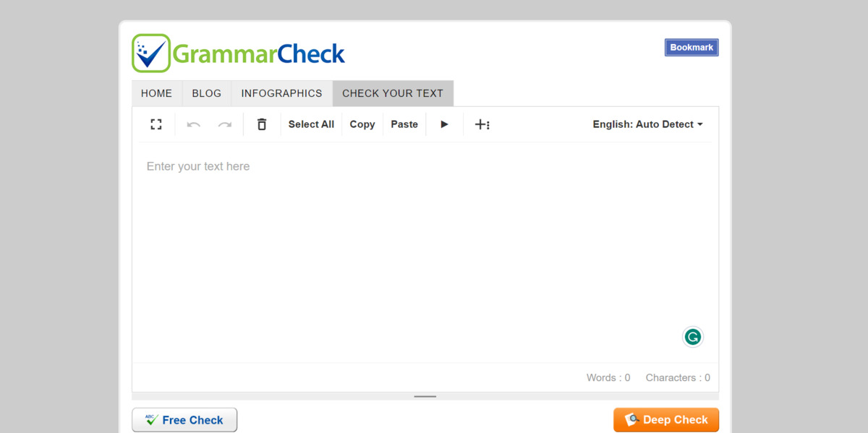Click the Characters : 0 counter
The width and height of the screenshot is (868, 433).
[x=678, y=377]
